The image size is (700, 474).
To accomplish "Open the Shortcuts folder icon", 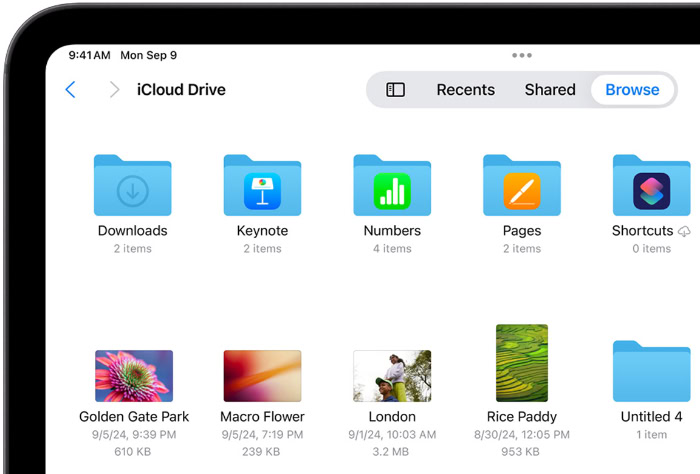I will pyautogui.click(x=651, y=185).
